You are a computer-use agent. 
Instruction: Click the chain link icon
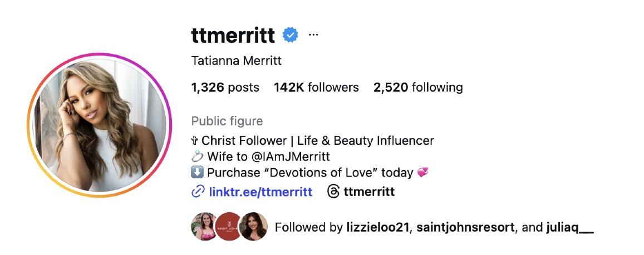[x=198, y=192]
